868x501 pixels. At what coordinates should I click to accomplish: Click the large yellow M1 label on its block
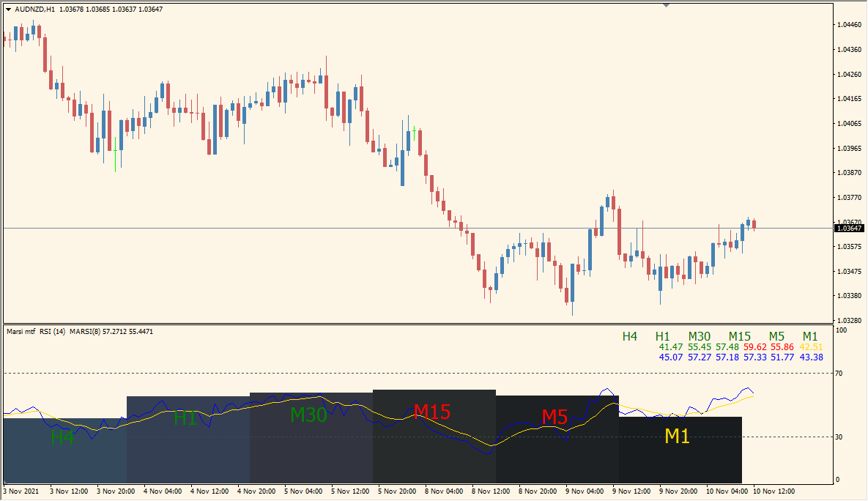pyautogui.click(x=677, y=437)
